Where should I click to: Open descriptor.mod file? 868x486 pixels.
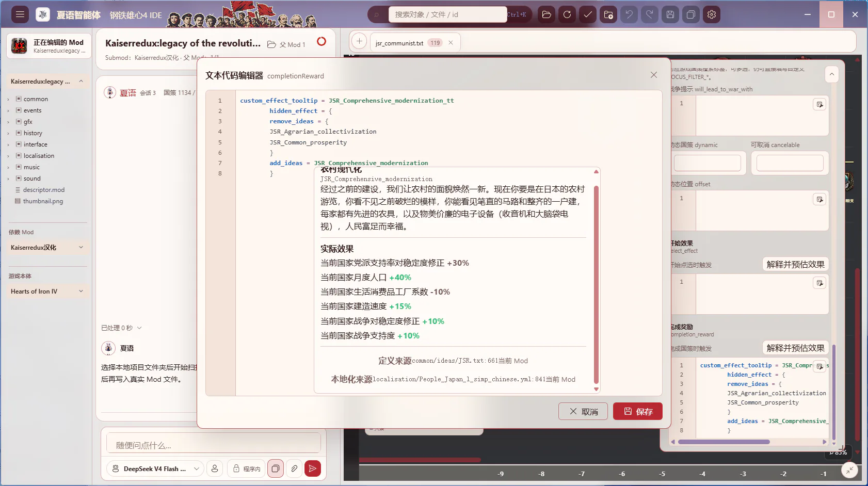click(x=44, y=190)
